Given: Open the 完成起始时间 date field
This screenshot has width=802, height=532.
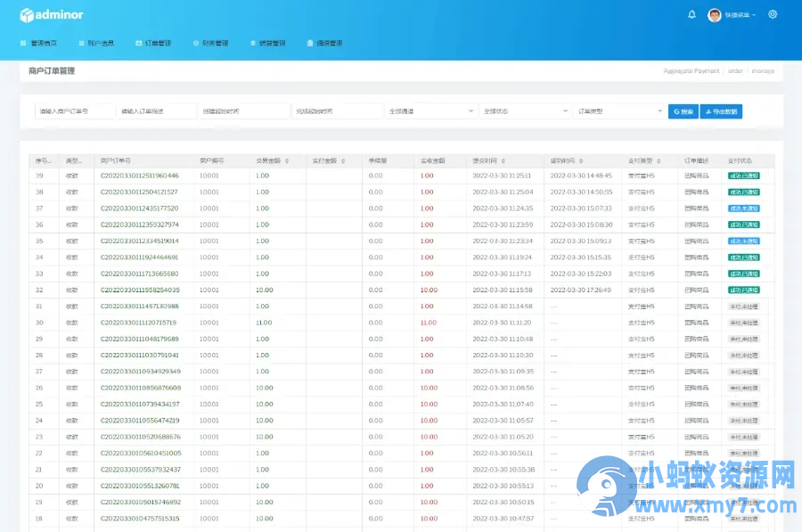Looking at the screenshot, I should click(x=338, y=111).
